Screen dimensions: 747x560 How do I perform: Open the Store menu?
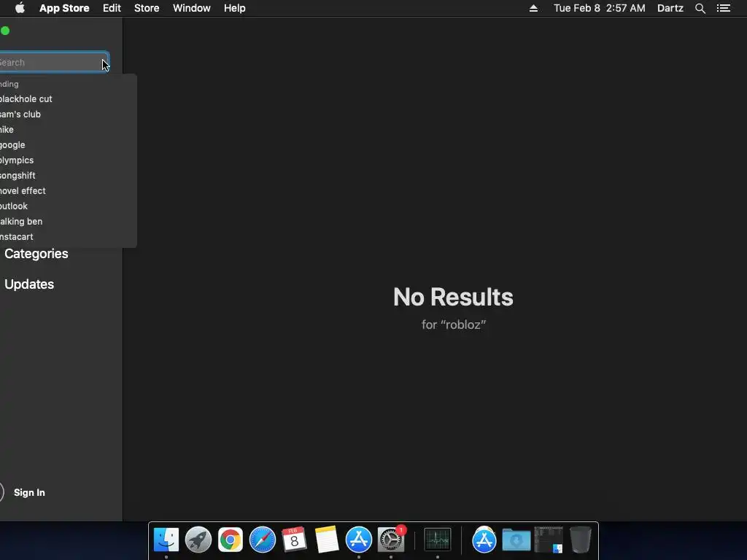click(147, 8)
